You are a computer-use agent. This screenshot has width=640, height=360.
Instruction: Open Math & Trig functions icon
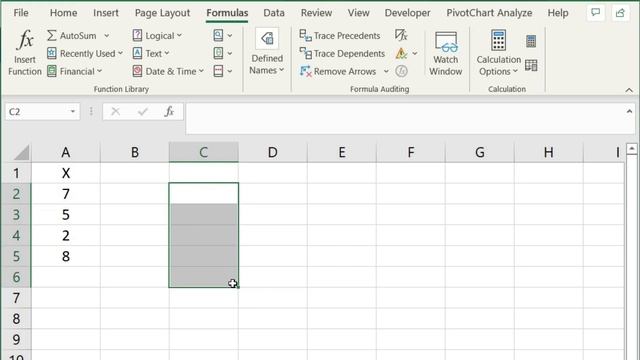coord(218,53)
